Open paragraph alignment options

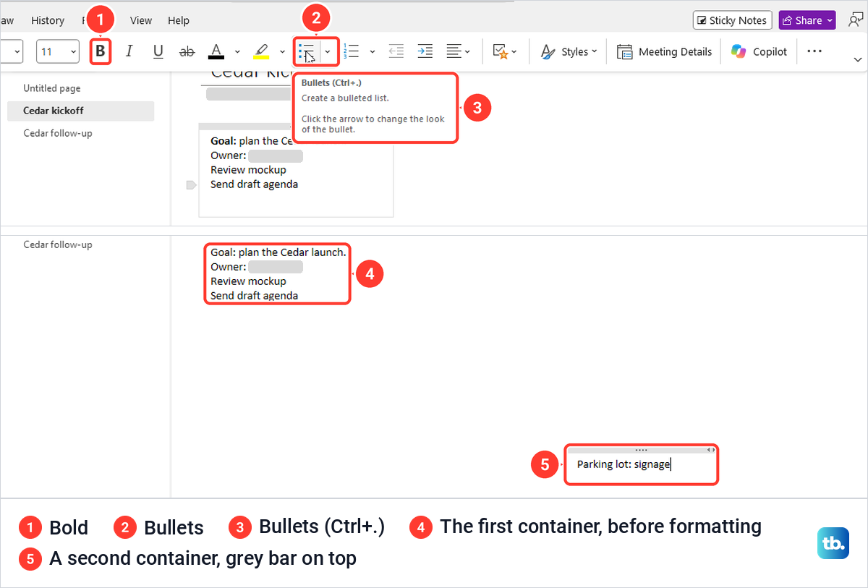tap(458, 51)
